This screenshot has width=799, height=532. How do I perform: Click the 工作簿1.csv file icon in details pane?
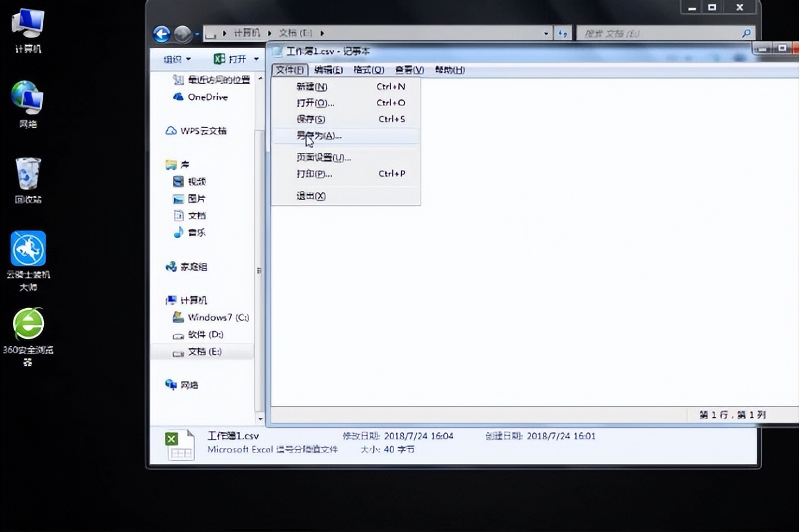point(180,444)
